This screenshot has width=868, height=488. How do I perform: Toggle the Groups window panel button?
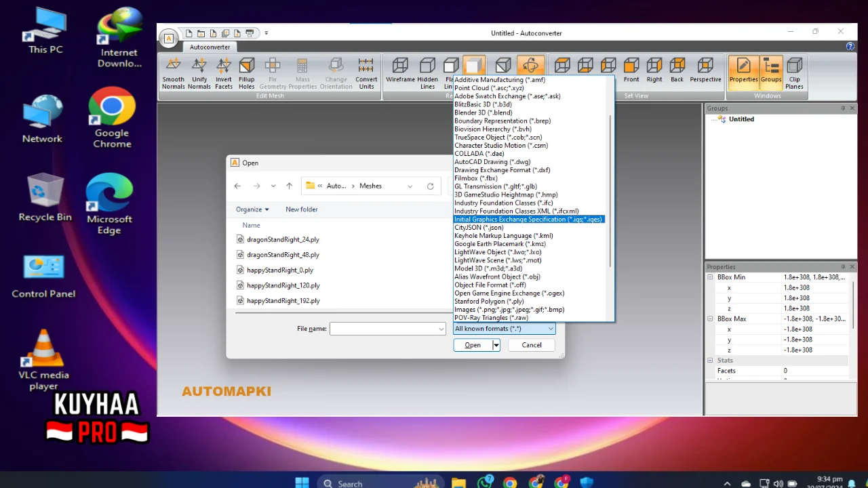(x=771, y=73)
